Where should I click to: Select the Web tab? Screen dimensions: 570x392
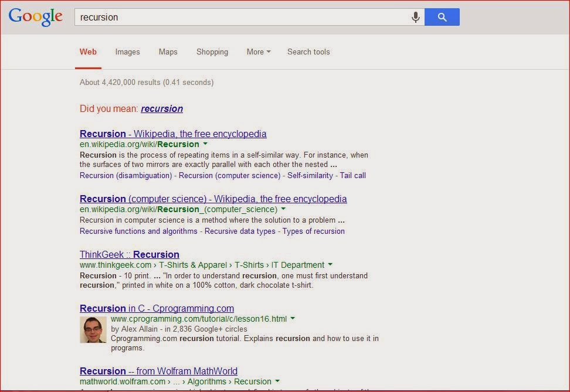[88, 52]
